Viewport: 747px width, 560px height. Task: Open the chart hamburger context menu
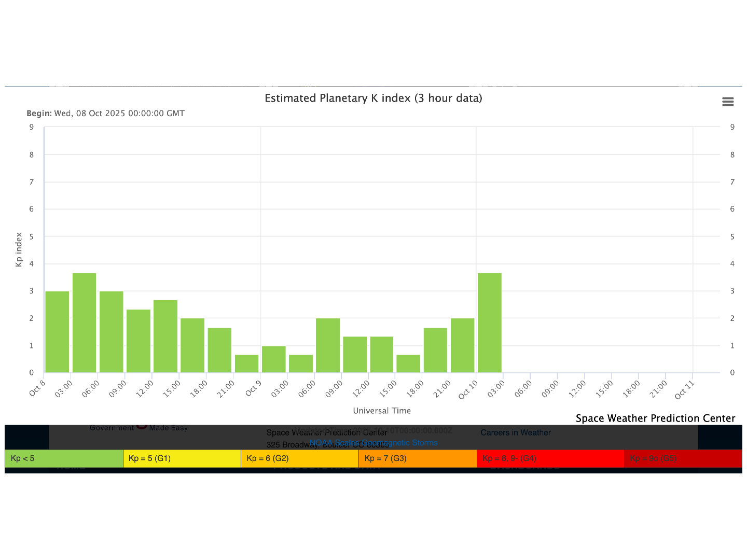click(x=728, y=102)
